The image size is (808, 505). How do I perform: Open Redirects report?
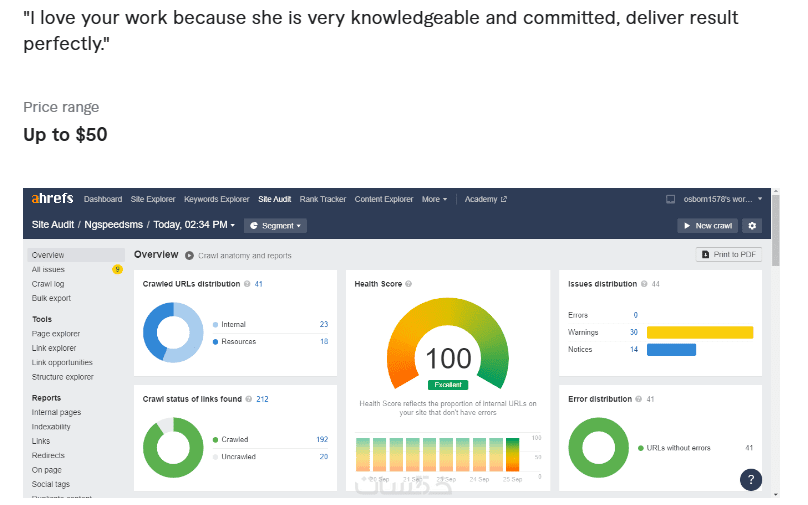48,456
